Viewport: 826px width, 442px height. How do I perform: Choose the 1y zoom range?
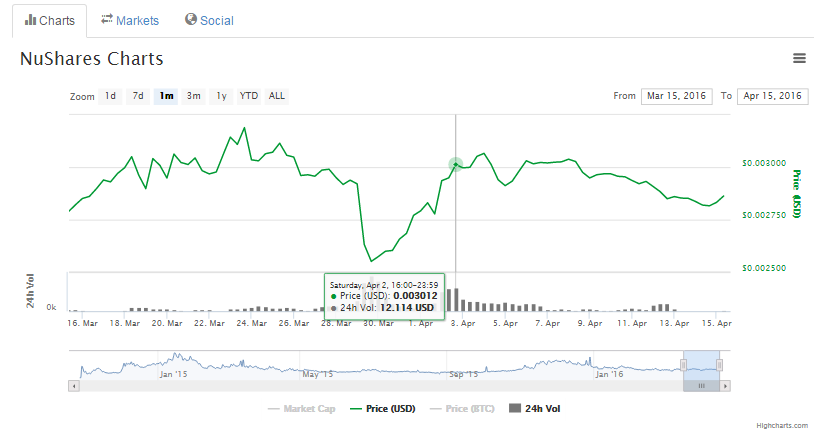tap(222, 96)
